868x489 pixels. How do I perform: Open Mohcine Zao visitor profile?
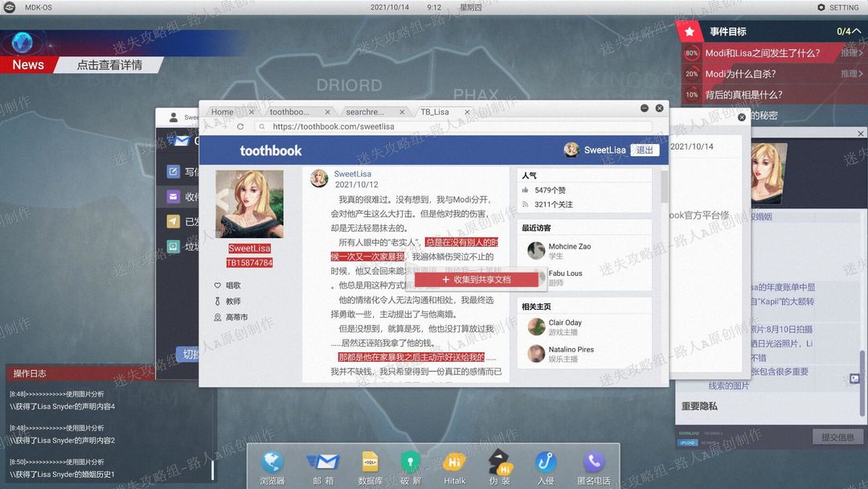click(x=570, y=246)
